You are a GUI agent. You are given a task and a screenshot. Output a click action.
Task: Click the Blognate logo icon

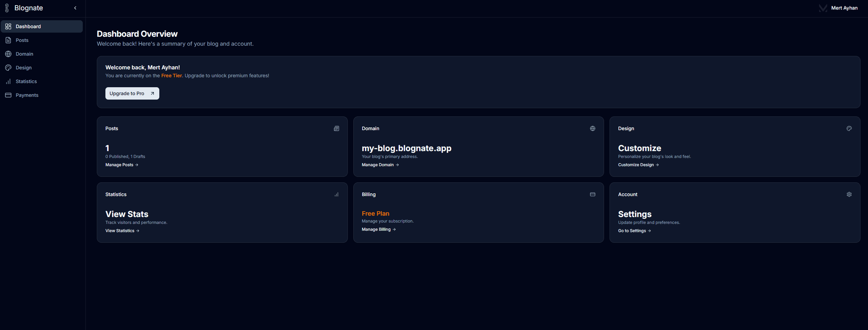[7, 8]
